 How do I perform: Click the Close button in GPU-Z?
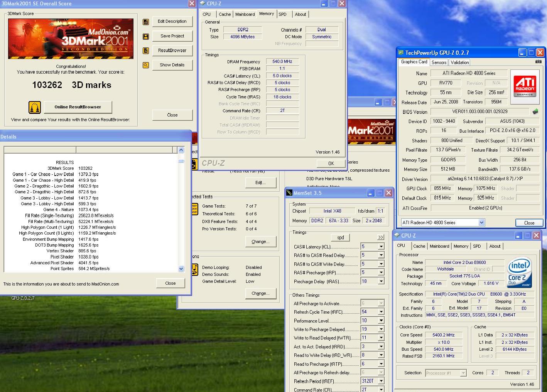[x=529, y=223]
